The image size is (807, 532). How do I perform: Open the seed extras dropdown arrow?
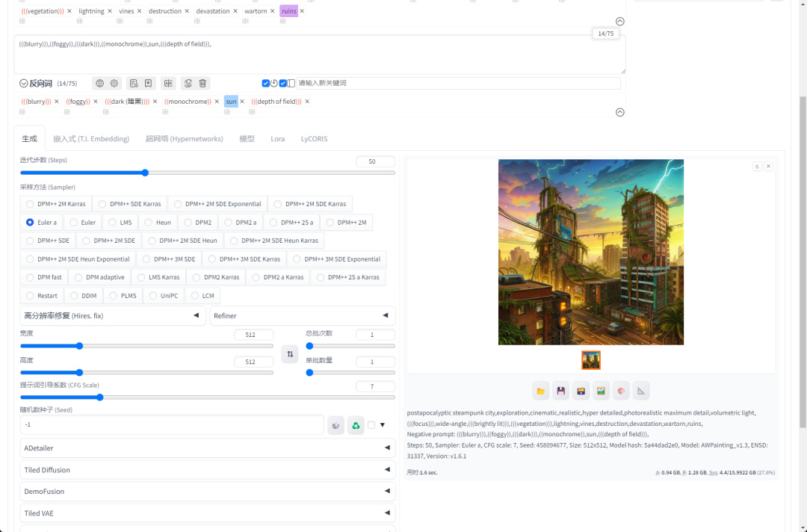(383, 425)
